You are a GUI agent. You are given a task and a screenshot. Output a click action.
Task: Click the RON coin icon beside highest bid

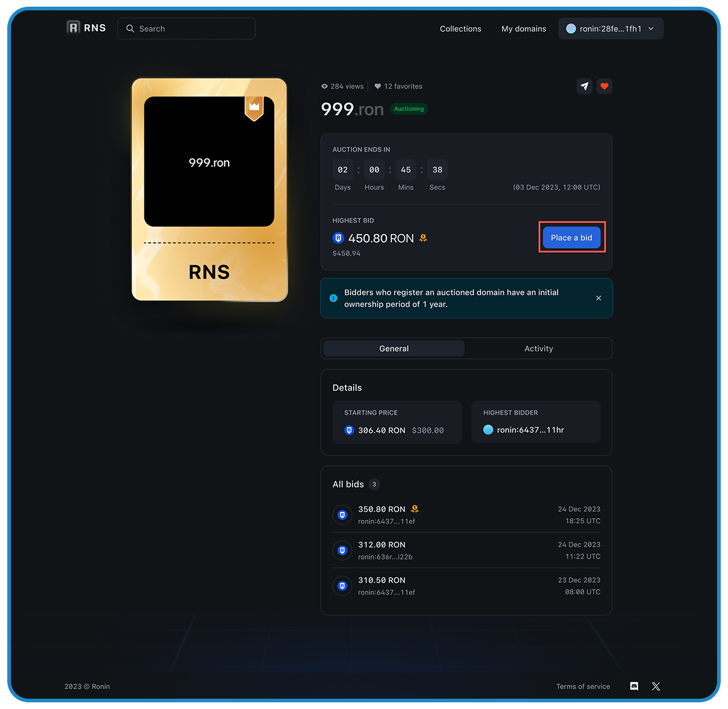click(339, 238)
